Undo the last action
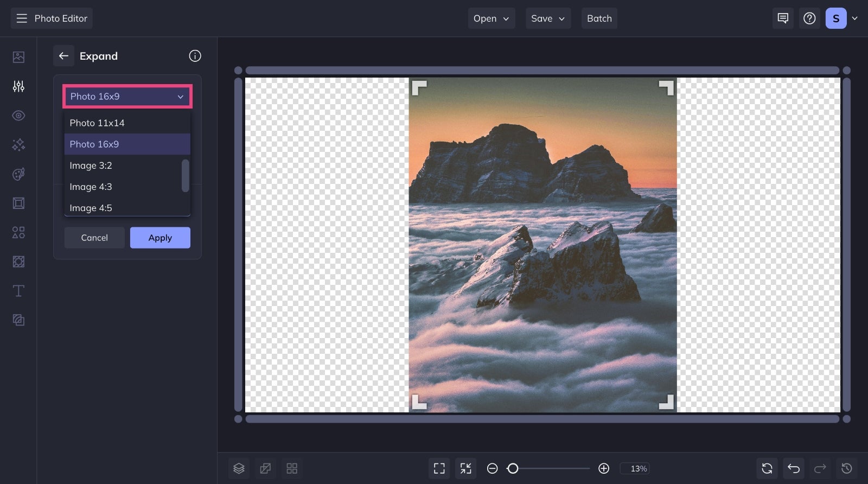 [x=794, y=468]
